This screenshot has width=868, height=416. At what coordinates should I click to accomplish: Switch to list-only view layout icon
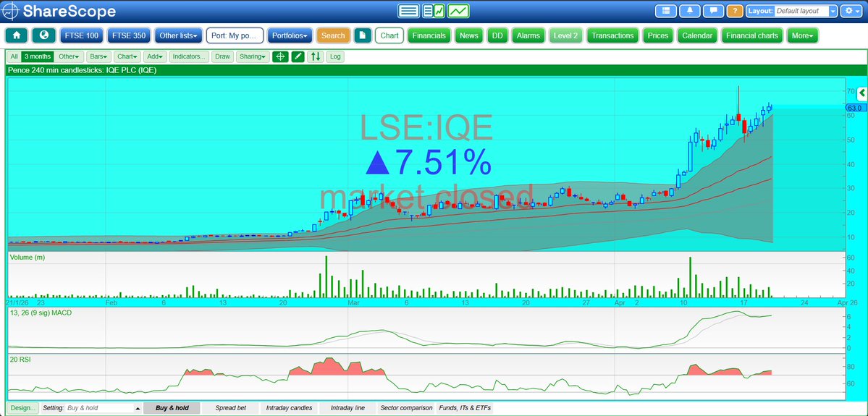point(408,11)
